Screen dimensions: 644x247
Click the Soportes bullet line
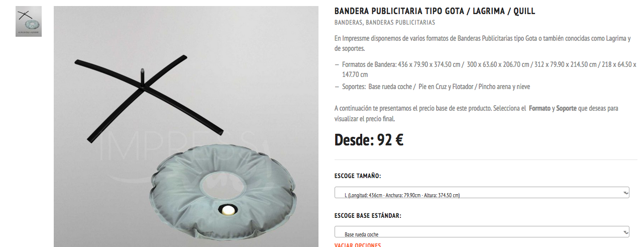pos(436,87)
